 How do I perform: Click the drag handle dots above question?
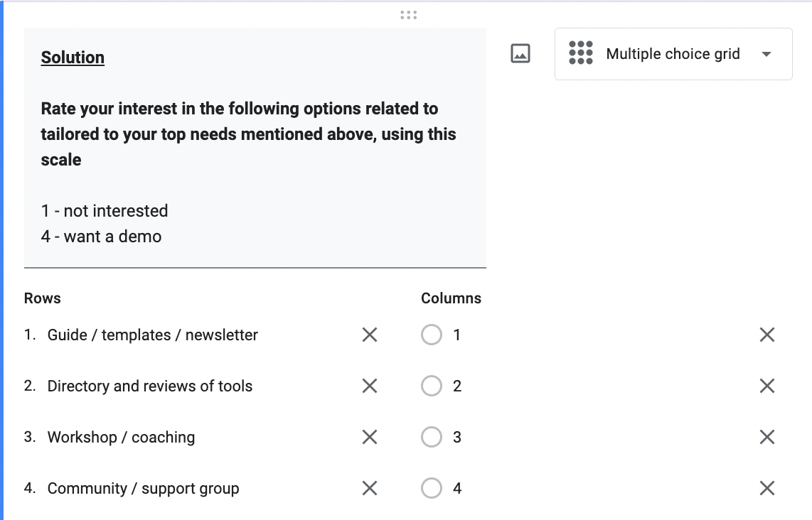click(408, 14)
